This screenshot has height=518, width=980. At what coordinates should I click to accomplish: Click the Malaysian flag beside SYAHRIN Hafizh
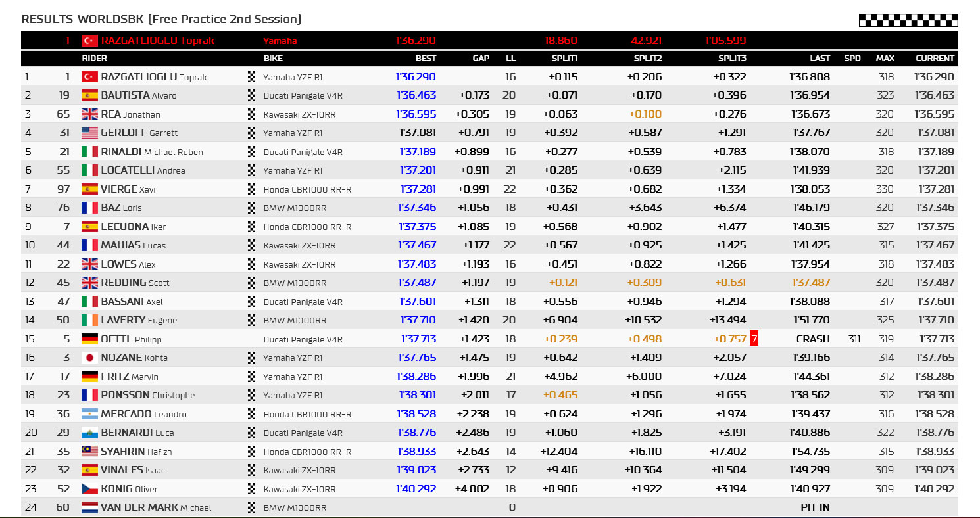(x=89, y=452)
